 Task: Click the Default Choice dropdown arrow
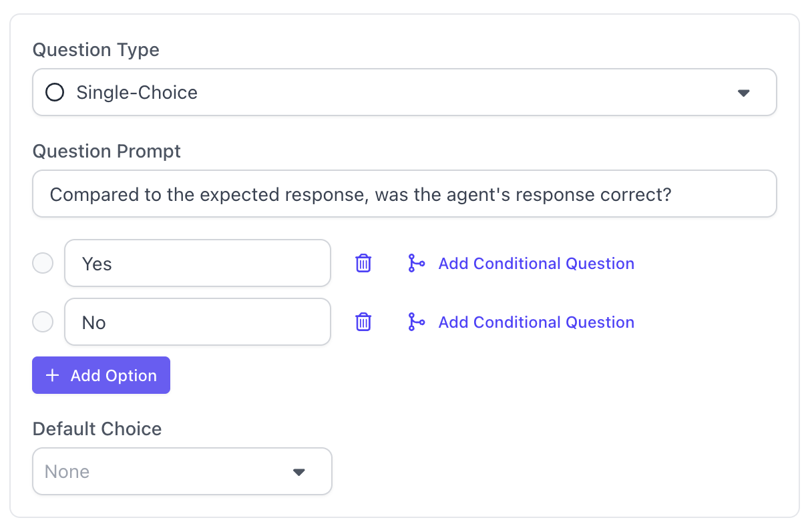pos(299,472)
